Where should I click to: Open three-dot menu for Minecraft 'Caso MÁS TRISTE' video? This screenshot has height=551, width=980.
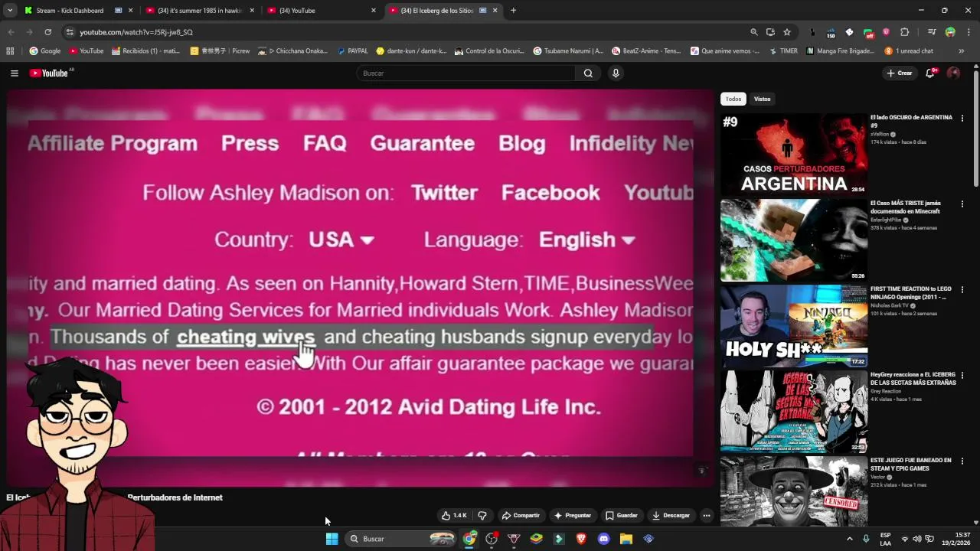pyautogui.click(x=962, y=204)
